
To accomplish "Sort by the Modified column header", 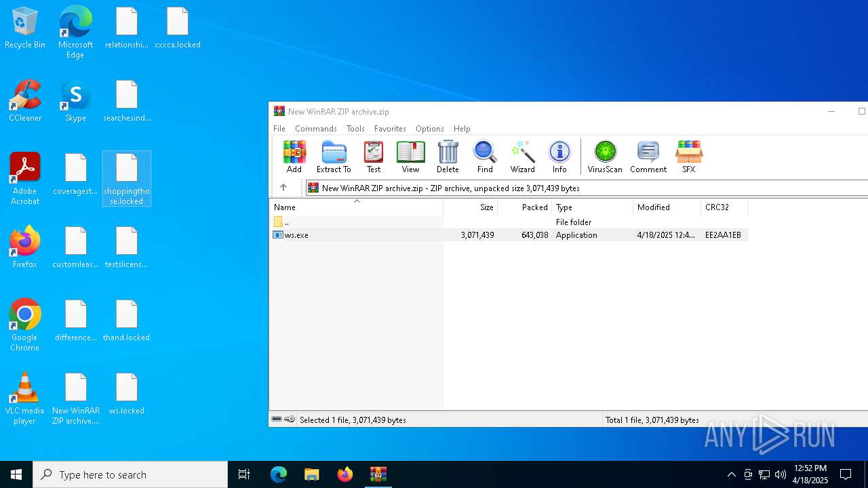I will pyautogui.click(x=667, y=207).
